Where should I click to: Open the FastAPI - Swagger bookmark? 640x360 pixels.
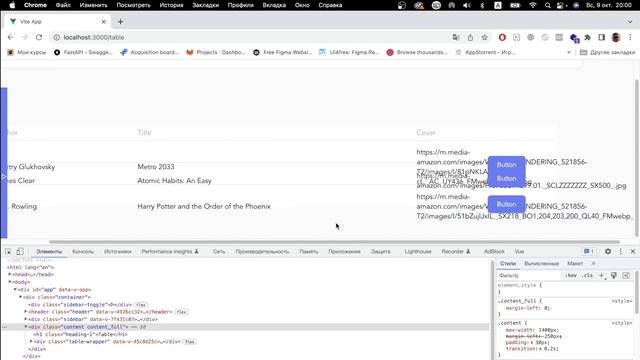click(83, 52)
